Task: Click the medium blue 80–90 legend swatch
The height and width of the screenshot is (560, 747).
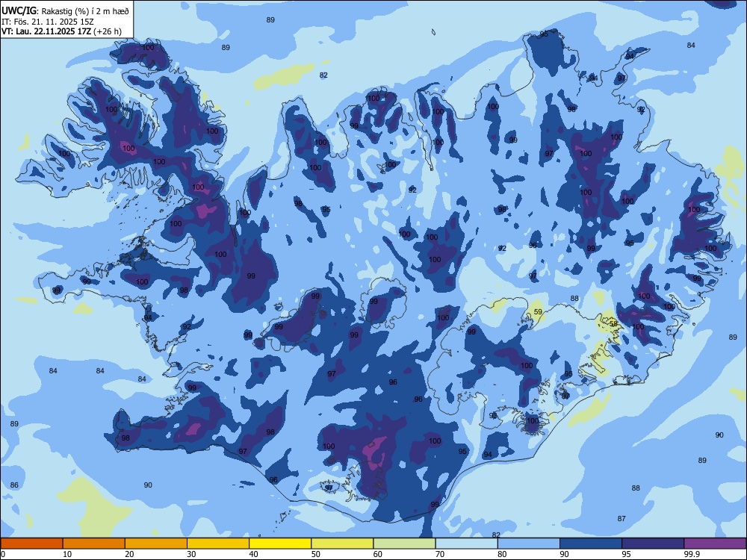Action: [x=529, y=544]
